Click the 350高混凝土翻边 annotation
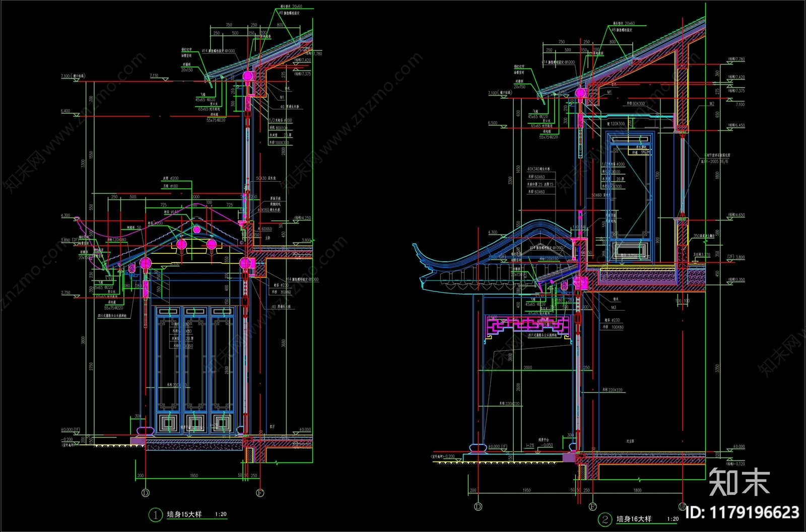Image resolution: width=806 pixels, height=532 pixels. click(705, 235)
